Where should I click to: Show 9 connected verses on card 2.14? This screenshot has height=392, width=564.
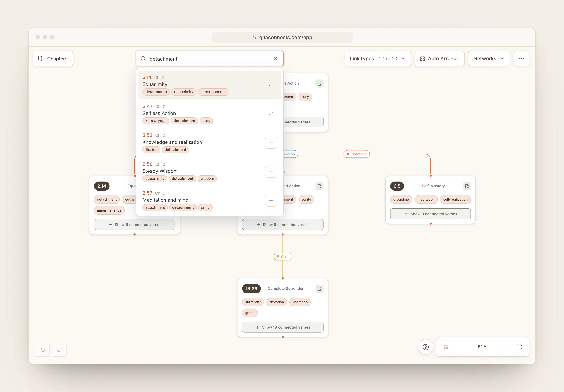pos(134,225)
